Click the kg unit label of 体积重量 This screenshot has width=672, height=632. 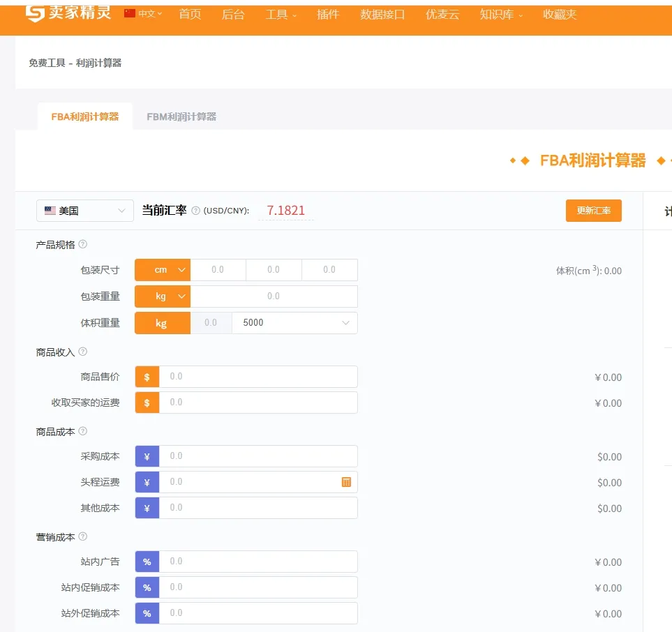(163, 323)
